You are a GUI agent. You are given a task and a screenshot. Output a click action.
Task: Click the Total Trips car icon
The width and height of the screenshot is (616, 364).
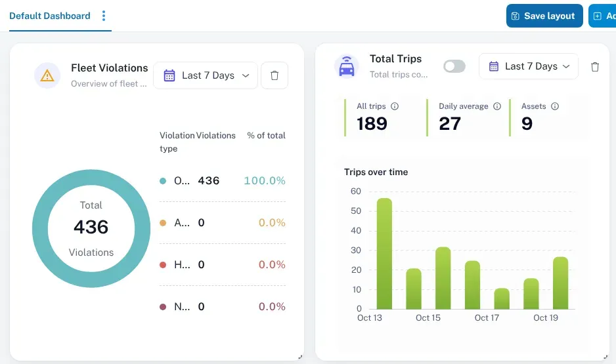point(347,66)
